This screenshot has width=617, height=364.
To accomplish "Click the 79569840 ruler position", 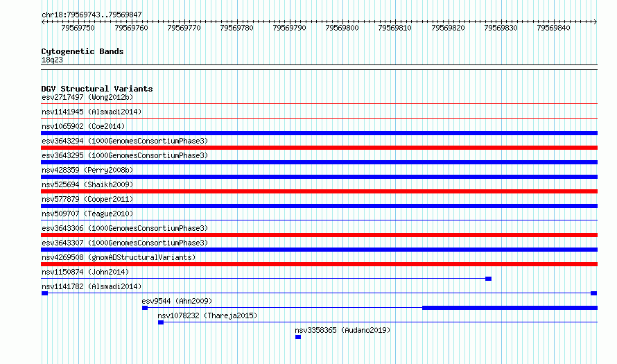I will tap(553, 28).
